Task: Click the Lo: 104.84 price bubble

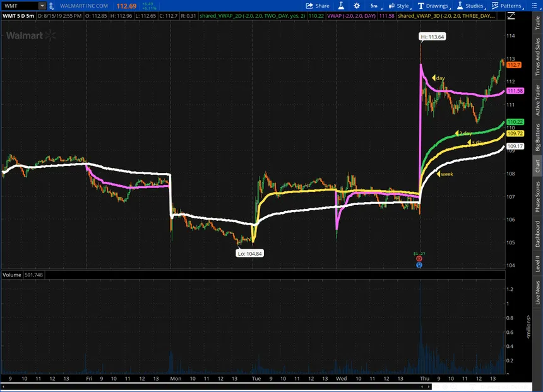Action: pyautogui.click(x=249, y=254)
